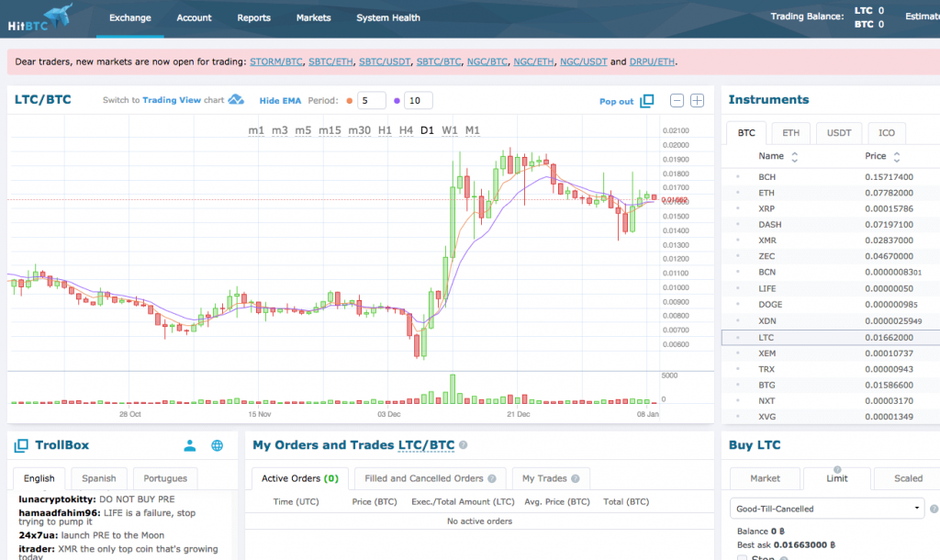Open the STORM/BTC market link
940x560 pixels.
(274, 62)
